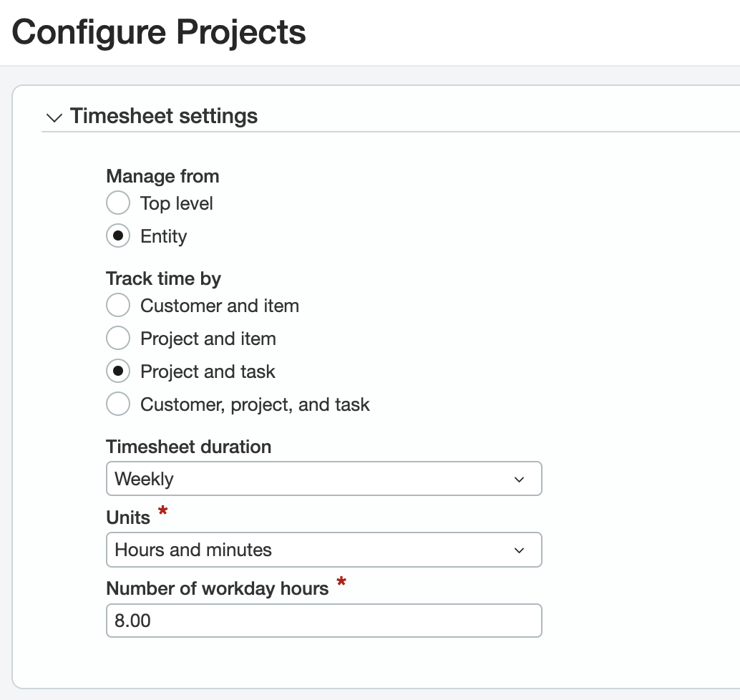Click the Manage from label
The image size is (740, 700).
pyautogui.click(x=162, y=176)
